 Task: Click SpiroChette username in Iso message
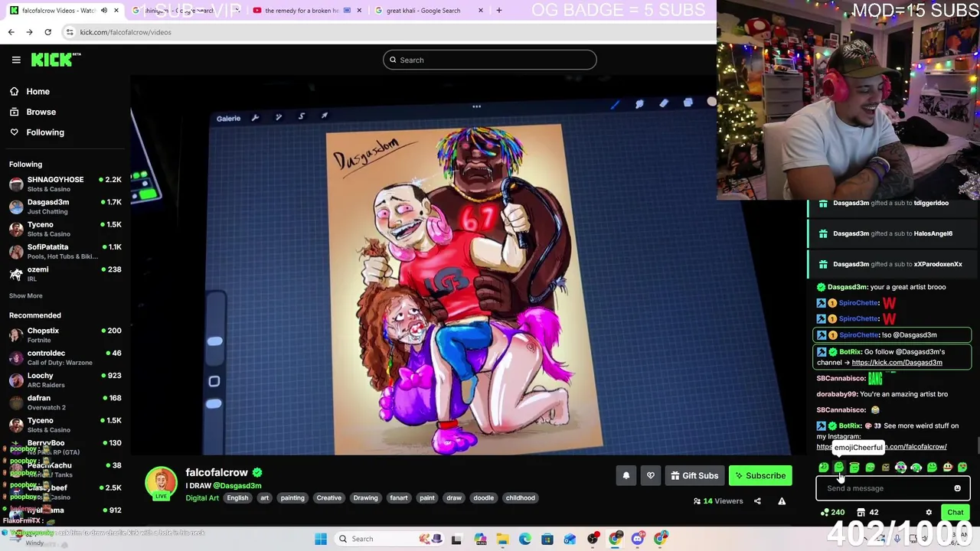click(x=857, y=335)
